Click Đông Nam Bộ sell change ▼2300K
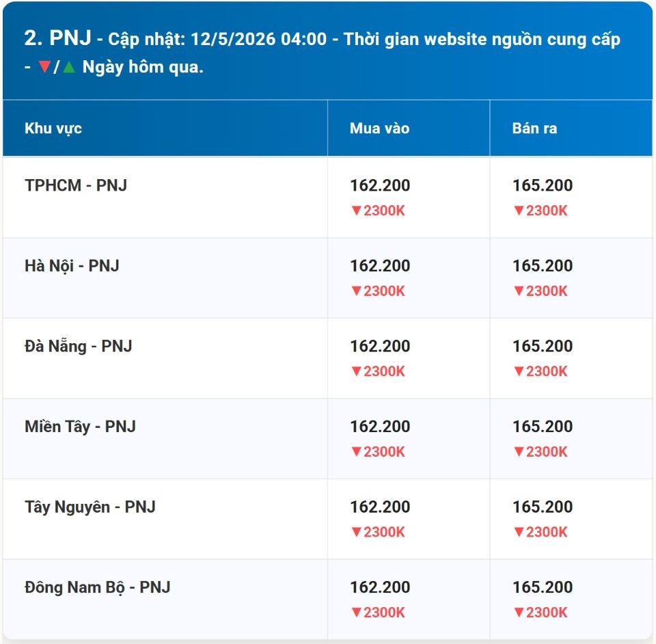The height and width of the screenshot is (644, 656). [x=541, y=612]
